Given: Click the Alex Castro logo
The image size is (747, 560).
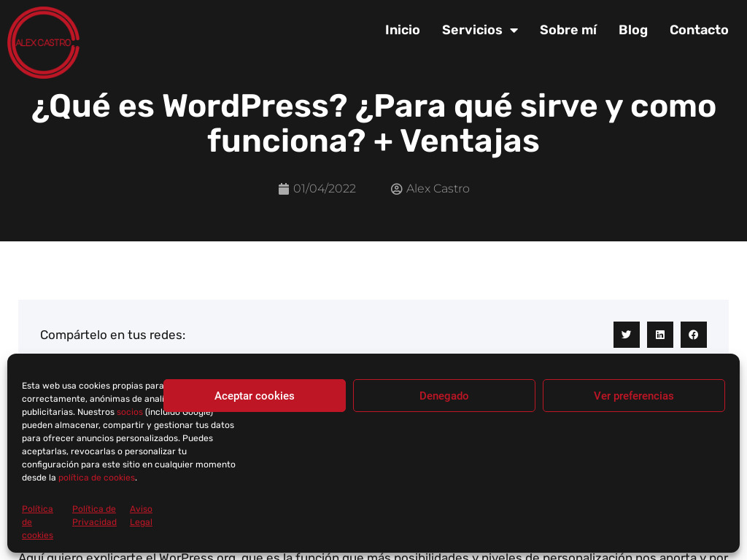Looking at the screenshot, I should (x=43, y=42).
